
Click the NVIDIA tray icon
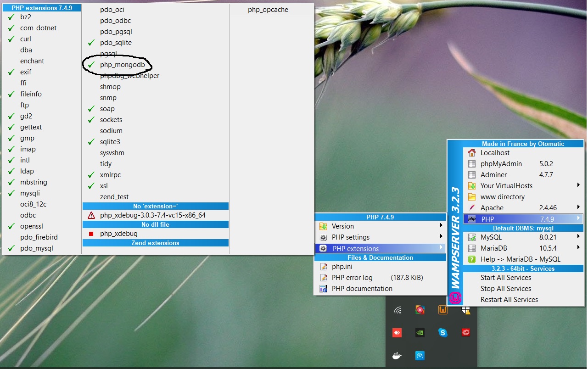click(420, 333)
